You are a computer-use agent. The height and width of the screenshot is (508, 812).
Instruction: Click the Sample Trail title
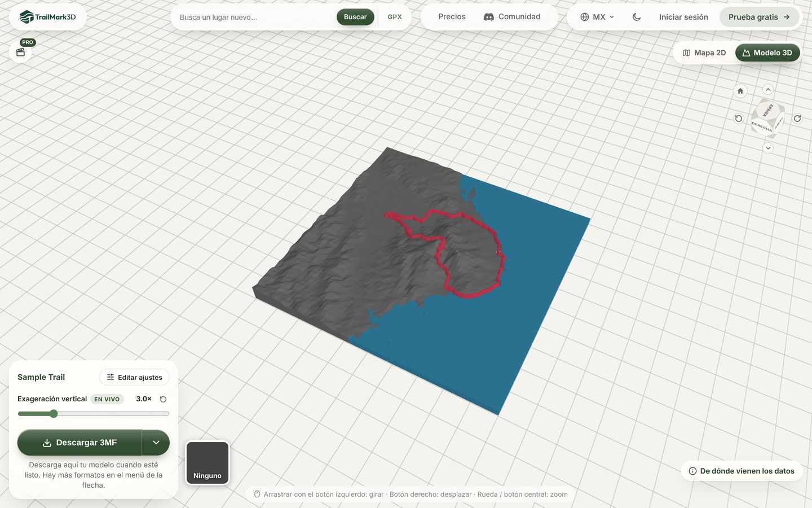[41, 377]
